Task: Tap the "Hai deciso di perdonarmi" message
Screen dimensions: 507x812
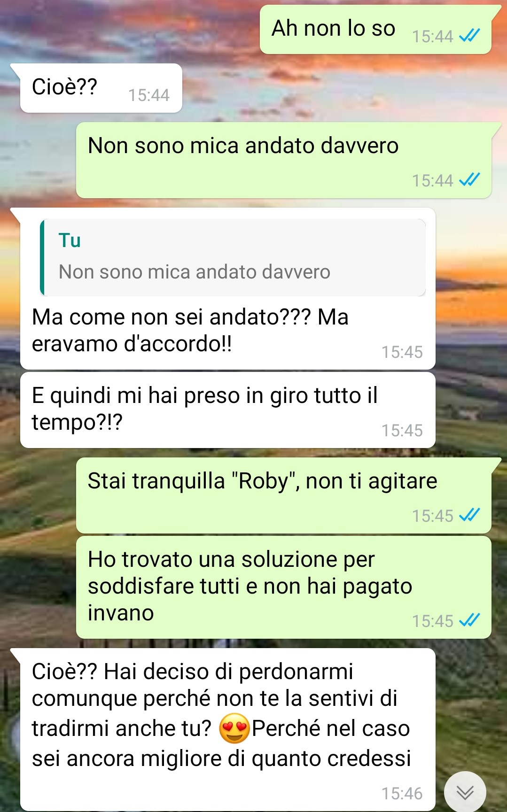Action: point(228,729)
